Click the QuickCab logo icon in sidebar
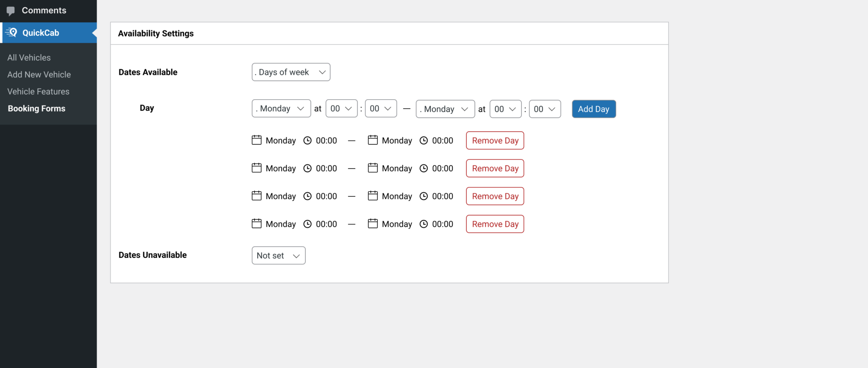 click(11, 33)
